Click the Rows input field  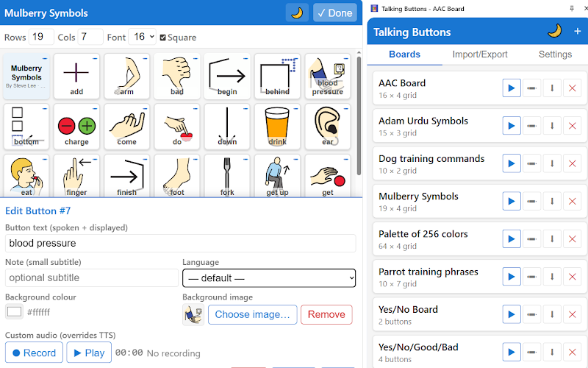point(41,37)
